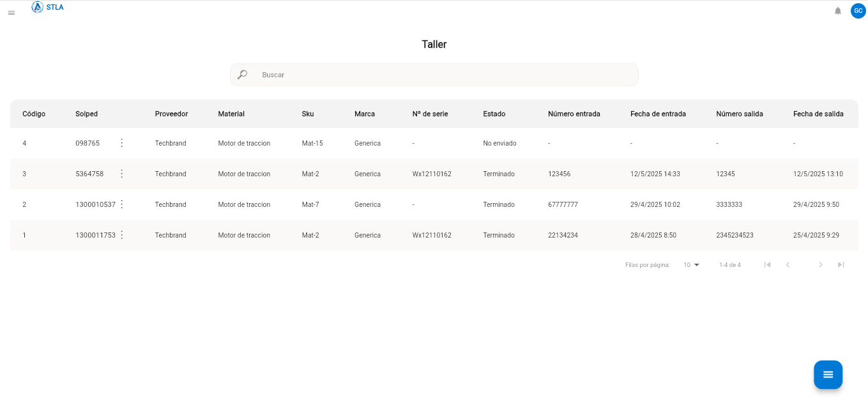Select the 'No enviado' status cell
The image size is (868, 403).
499,143
